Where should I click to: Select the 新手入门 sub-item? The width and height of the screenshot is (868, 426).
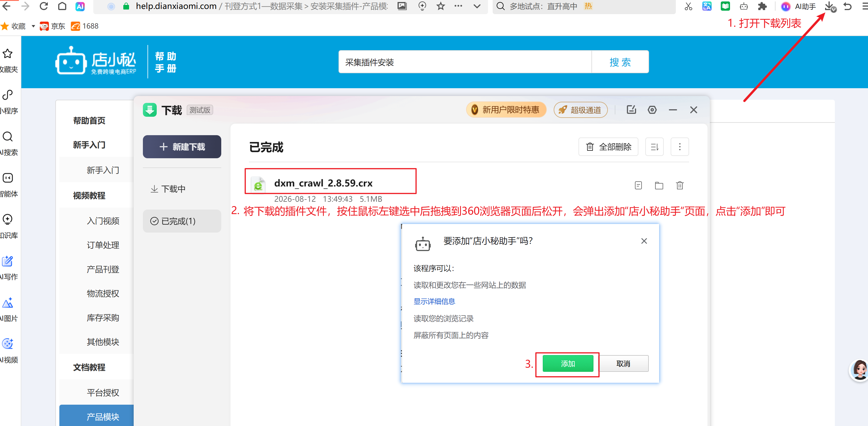coord(103,170)
